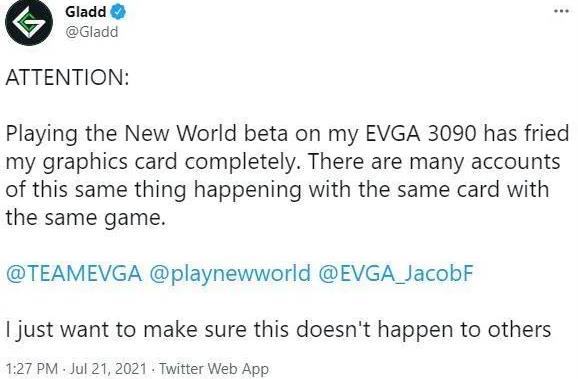The height and width of the screenshot is (379, 578).
Task: Open the Gladd display name link
Action: pyautogui.click(x=86, y=12)
